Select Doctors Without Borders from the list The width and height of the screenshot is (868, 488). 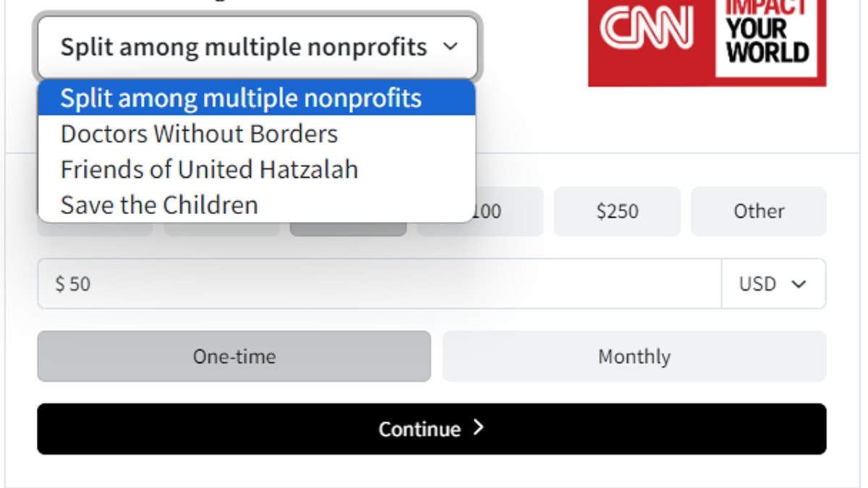(199, 134)
